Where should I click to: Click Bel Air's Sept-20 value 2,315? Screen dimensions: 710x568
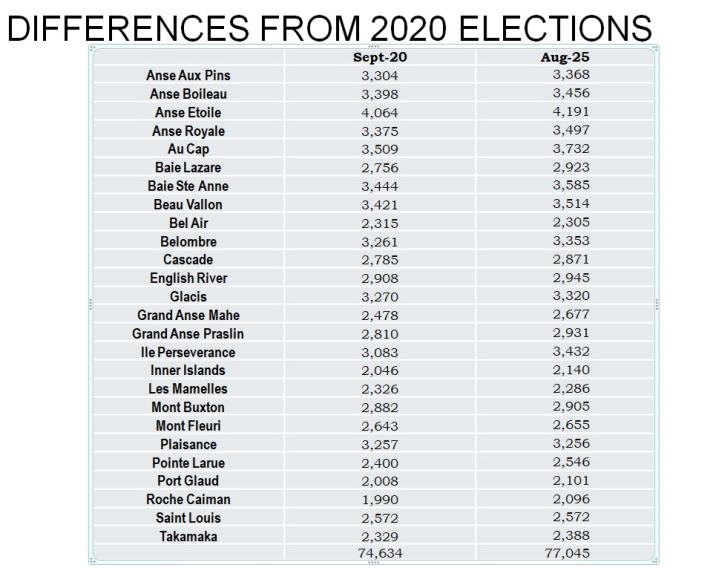(381, 223)
